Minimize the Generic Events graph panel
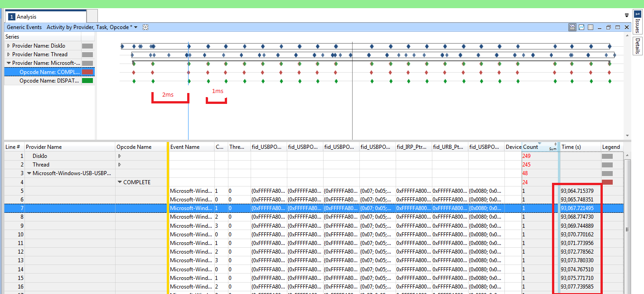Image resolution: width=644 pixels, height=294 pixels. [600, 27]
